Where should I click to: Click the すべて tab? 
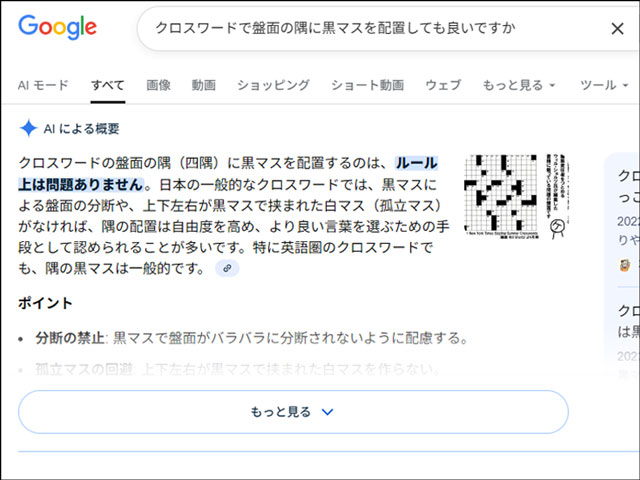click(x=107, y=86)
